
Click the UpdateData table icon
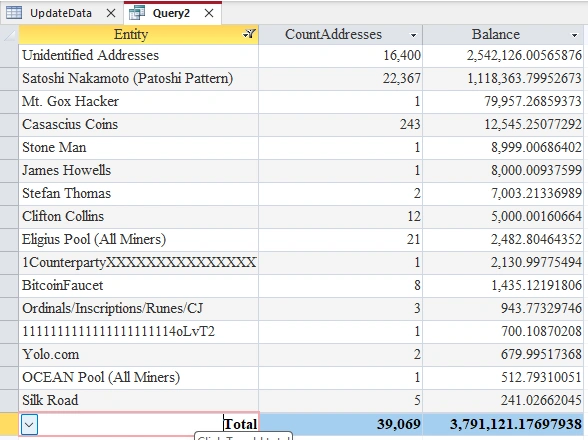click(14, 13)
